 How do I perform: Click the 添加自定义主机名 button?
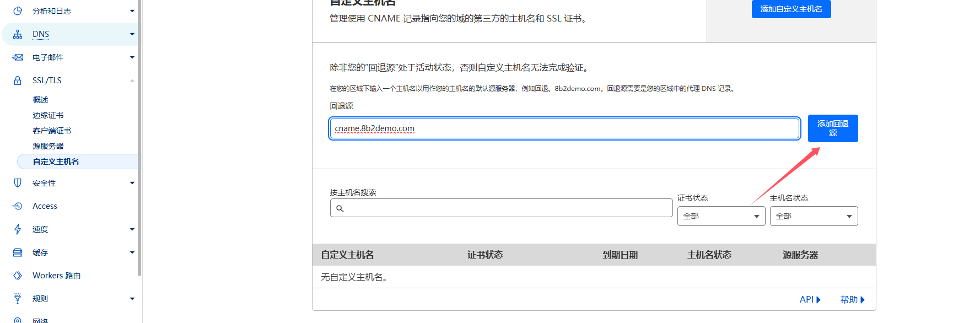791,9
